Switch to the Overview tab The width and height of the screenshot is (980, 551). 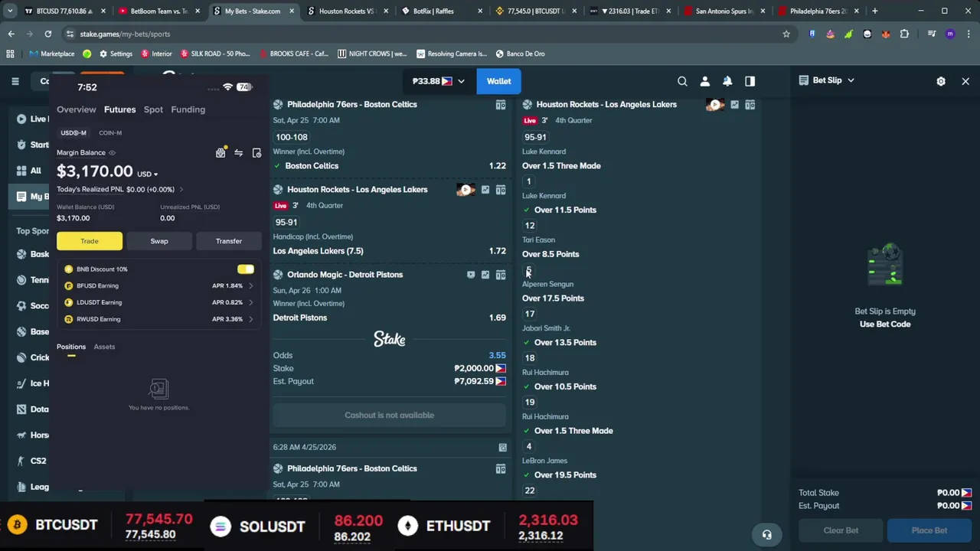pyautogui.click(x=77, y=109)
